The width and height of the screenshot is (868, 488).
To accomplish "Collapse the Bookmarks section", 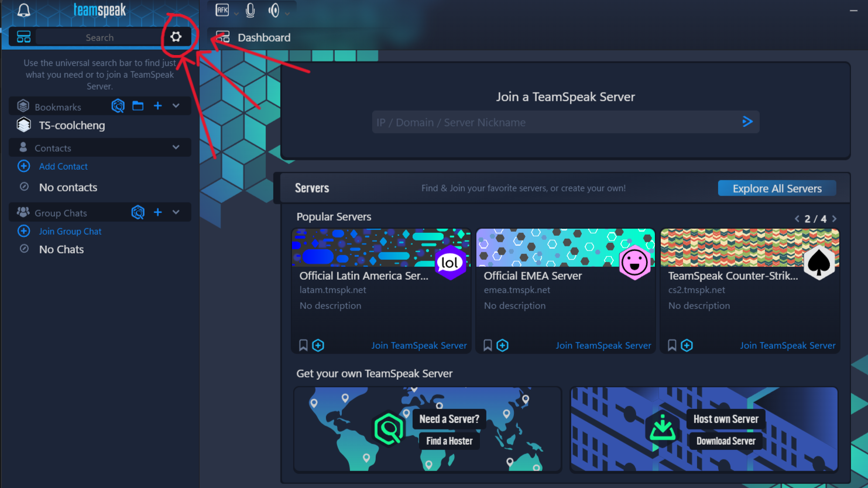I will (176, 106).
